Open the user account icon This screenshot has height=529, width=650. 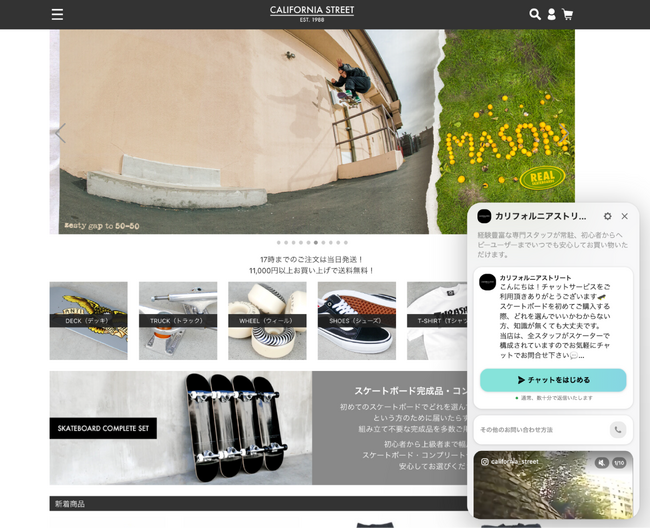[x=551, y=14]
